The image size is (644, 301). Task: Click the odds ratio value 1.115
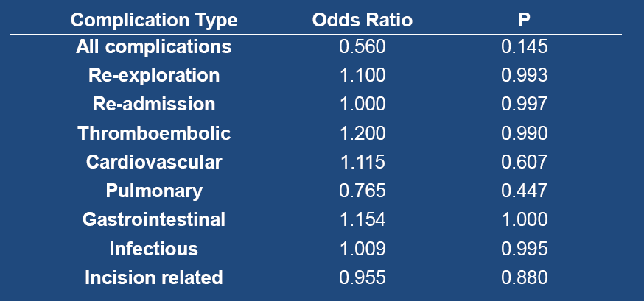(x=363, y=162)
